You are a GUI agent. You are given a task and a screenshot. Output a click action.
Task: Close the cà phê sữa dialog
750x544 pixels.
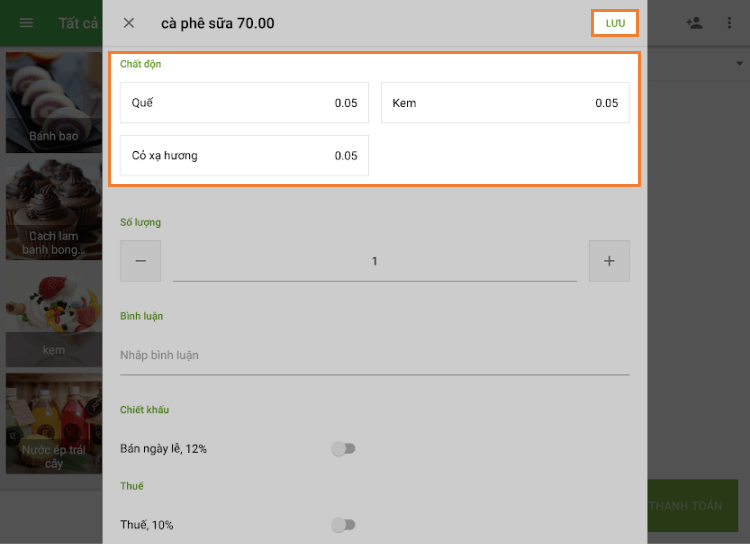[x=129, y=23]
